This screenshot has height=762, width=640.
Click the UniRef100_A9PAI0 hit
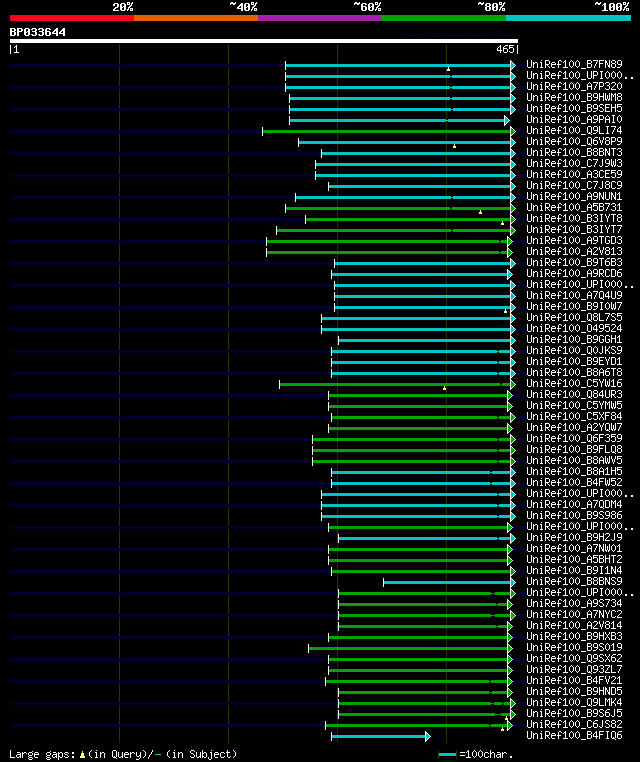click(574, 120)
